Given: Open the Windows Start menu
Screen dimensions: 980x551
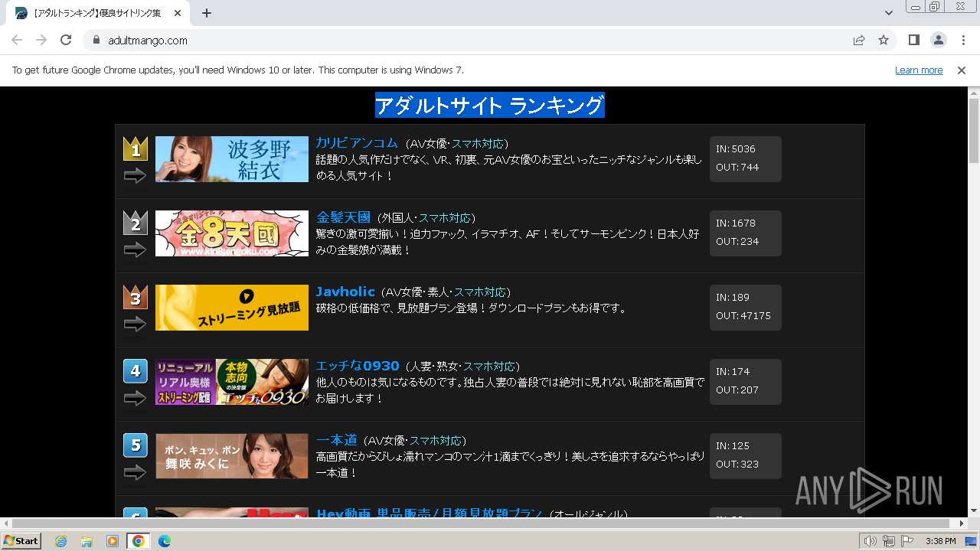Looking at the screenshot, I should 21,541.
